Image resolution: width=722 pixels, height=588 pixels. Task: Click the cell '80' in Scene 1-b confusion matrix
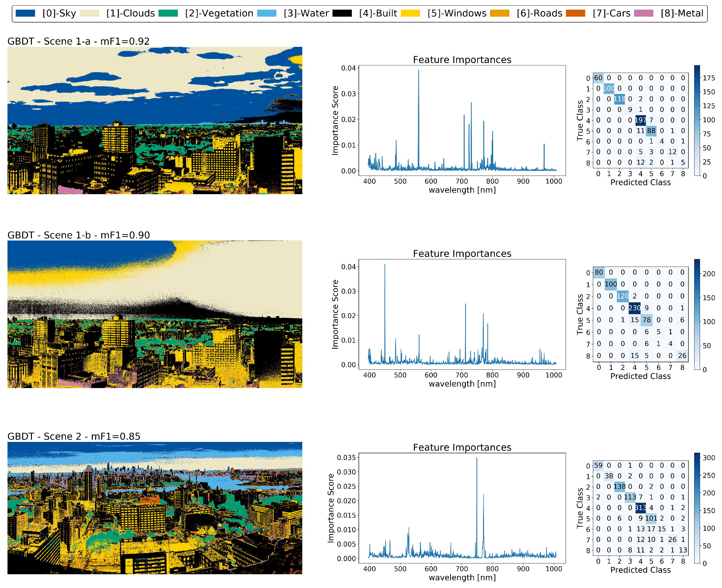pos(599,272)
